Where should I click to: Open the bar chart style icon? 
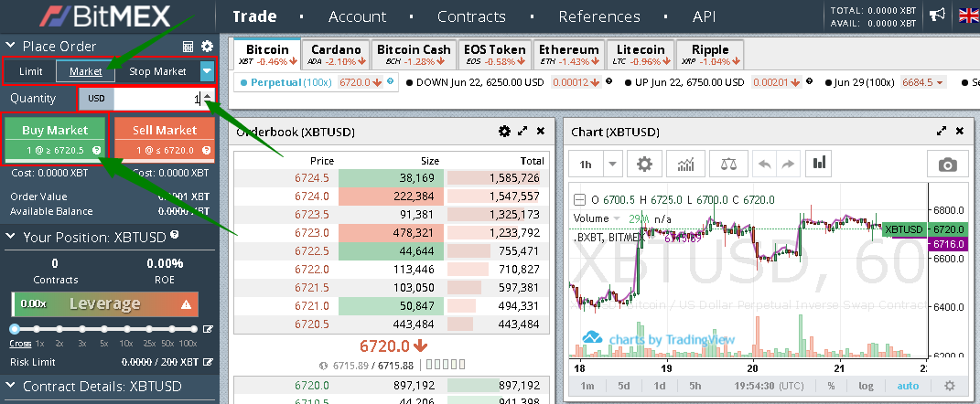tap(819, 164)
